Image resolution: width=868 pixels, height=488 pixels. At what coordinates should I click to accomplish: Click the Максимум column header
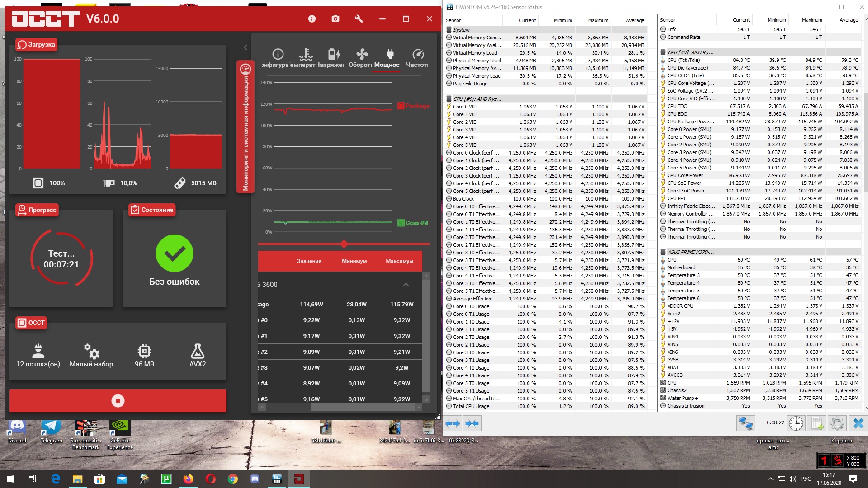(x=399, y=261)
